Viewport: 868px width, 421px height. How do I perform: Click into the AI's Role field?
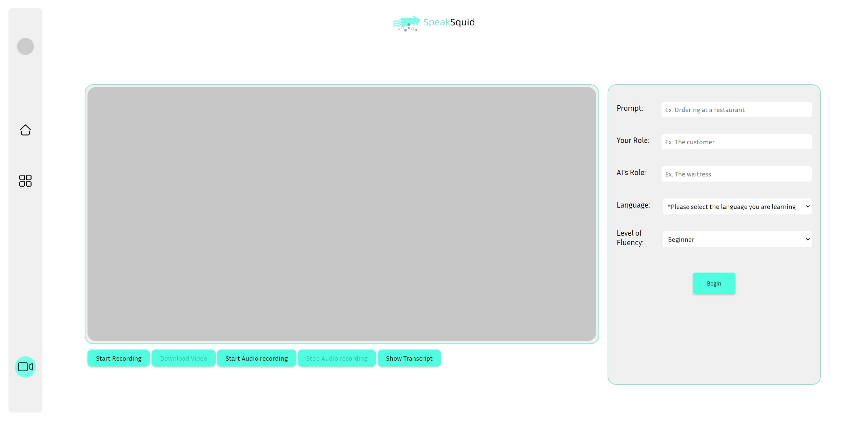tap(736, 174)
